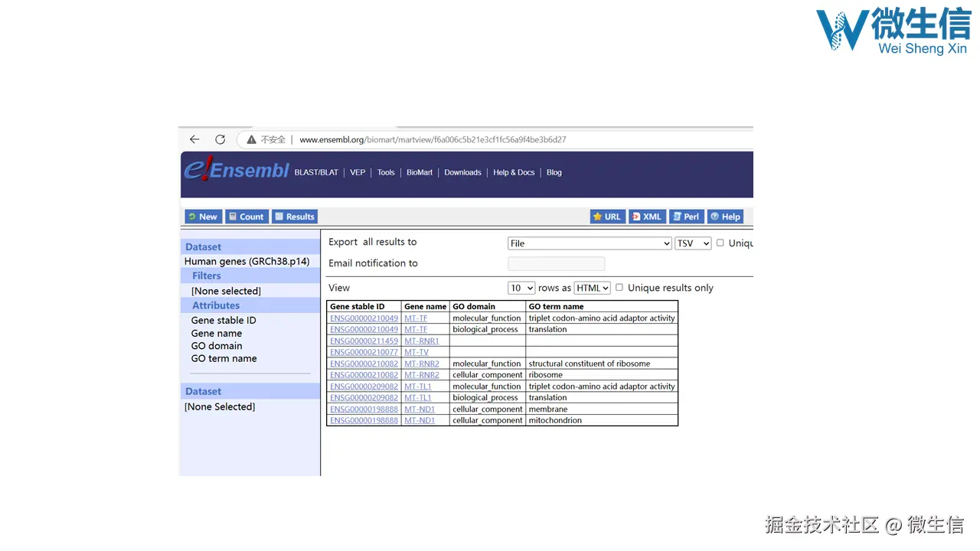Open Help & Docs menu item
The width and height of the screenshot is (980, 551).
pos(514,172)
